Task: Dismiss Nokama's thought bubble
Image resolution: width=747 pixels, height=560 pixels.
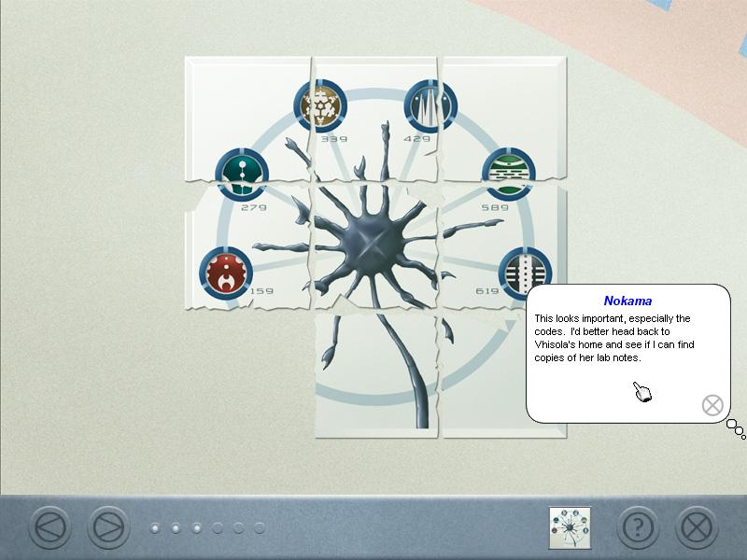Action: [712, 405]
